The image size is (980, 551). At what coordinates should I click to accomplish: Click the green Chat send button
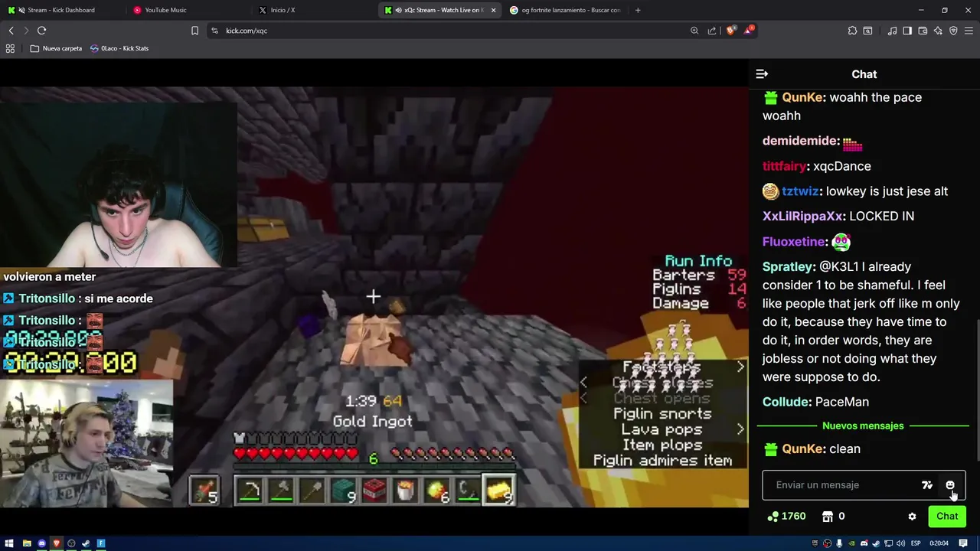947,517
